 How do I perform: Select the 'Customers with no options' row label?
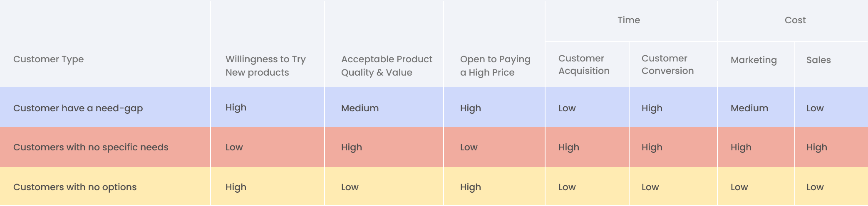coord(75,187)
